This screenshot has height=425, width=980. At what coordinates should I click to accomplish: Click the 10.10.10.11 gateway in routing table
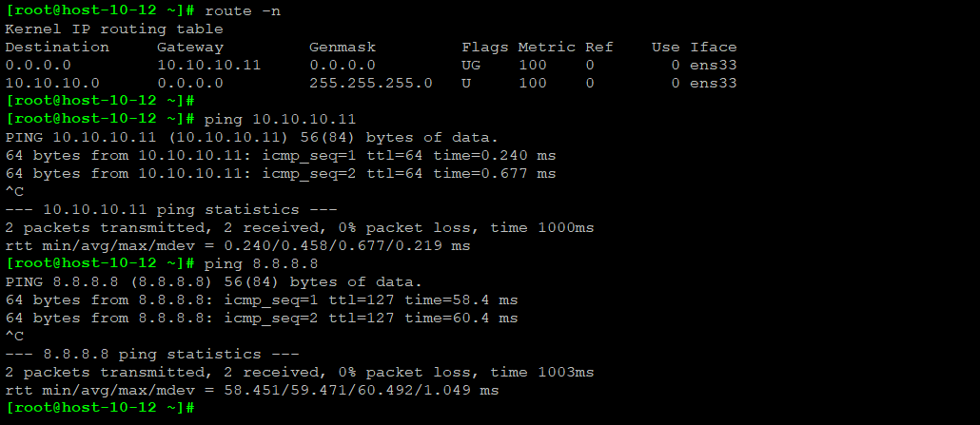(209, 65)
